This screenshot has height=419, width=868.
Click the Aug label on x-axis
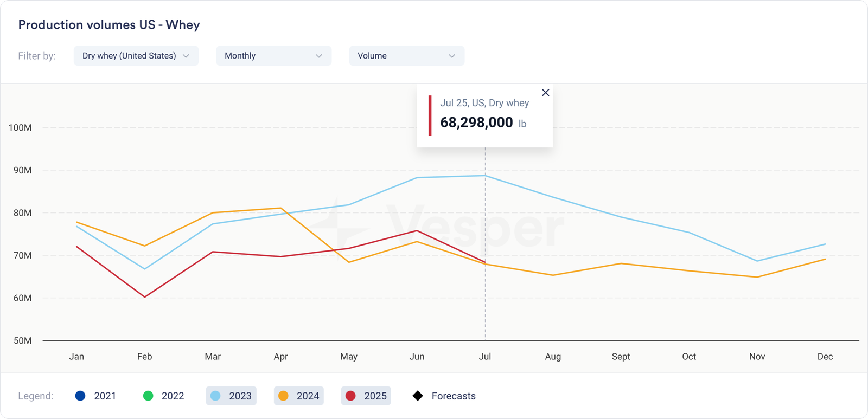coord(553,357)
